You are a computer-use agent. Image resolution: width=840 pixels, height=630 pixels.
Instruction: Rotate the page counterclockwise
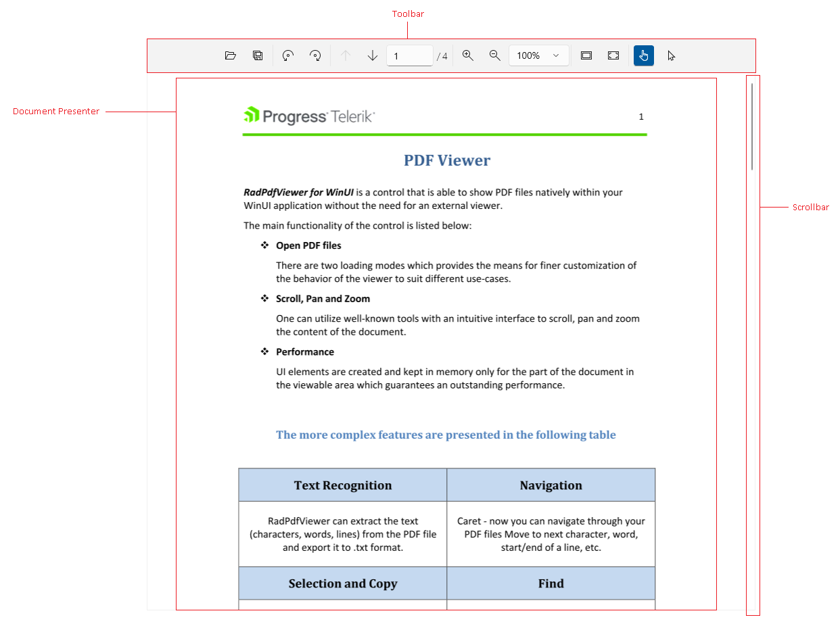pyautogui.click(x=288, y=55)
